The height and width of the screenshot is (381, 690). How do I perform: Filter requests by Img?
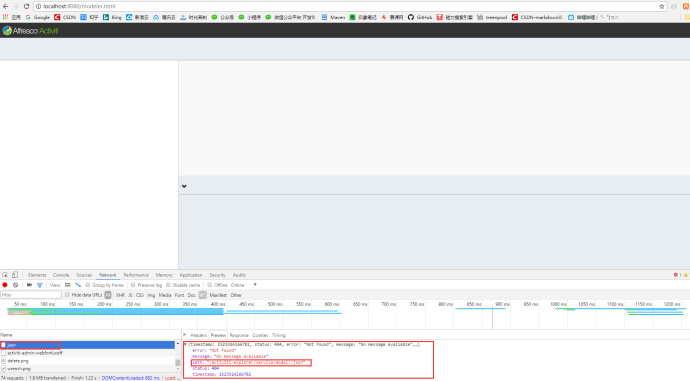pyautogui.click(x=151, y=295)
